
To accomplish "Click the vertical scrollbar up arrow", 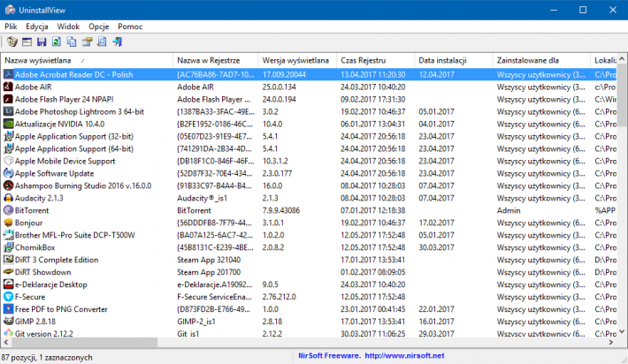I will (x=622, y=59).
